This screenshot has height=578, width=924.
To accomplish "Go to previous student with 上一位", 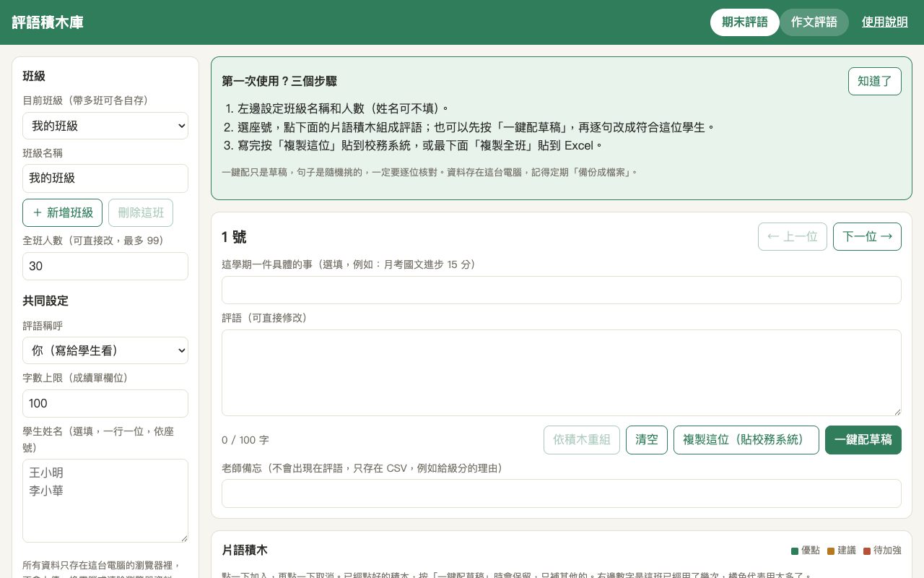I will 793,237.
